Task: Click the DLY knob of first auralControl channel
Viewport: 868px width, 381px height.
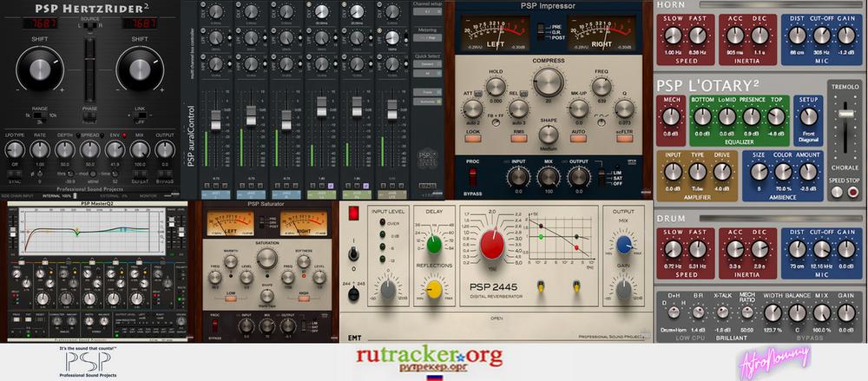Action: (216, 11)
